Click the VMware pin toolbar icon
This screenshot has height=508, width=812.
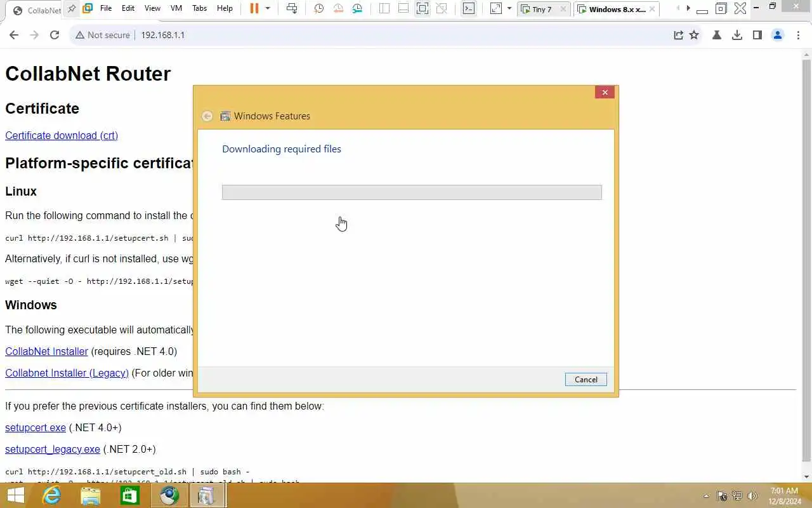(x=72, y=9)
